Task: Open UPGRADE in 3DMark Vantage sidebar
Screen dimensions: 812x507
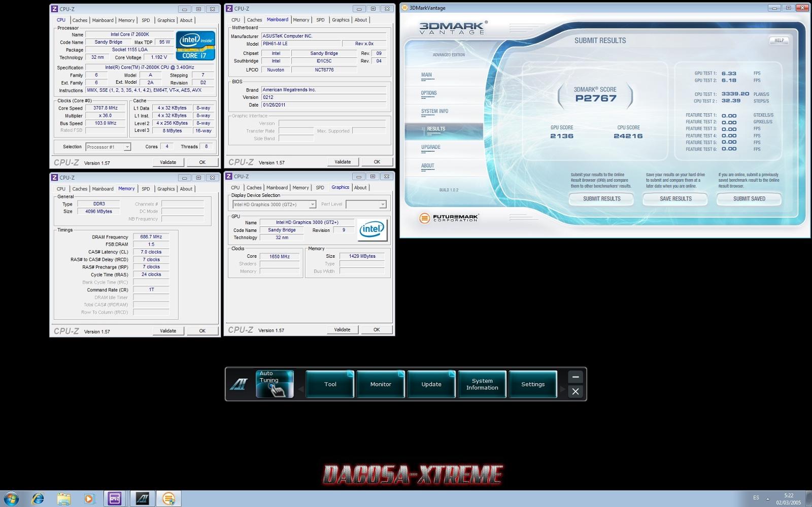Action: pyautogui.click(x=430, y=147)
